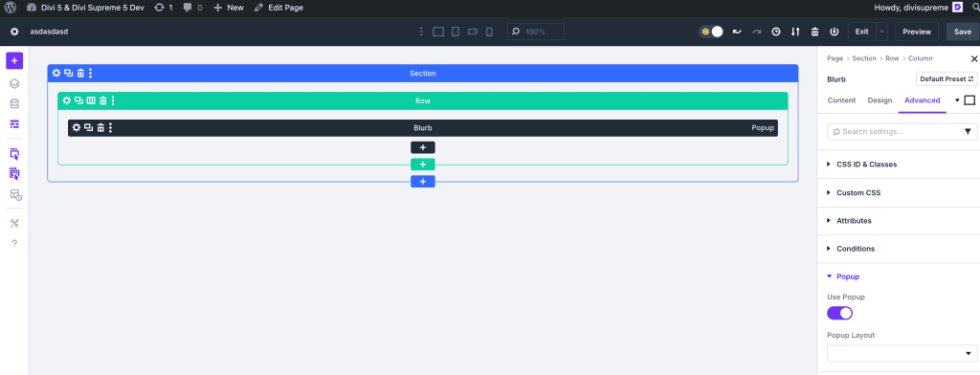Switch to tablet view icon

456,32
